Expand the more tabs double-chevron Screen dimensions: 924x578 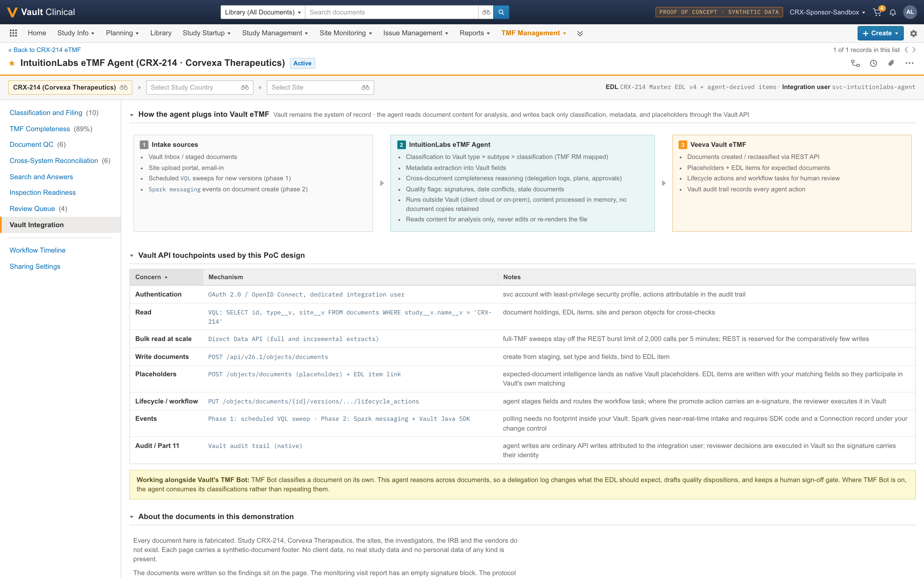(x=580, y=34)
